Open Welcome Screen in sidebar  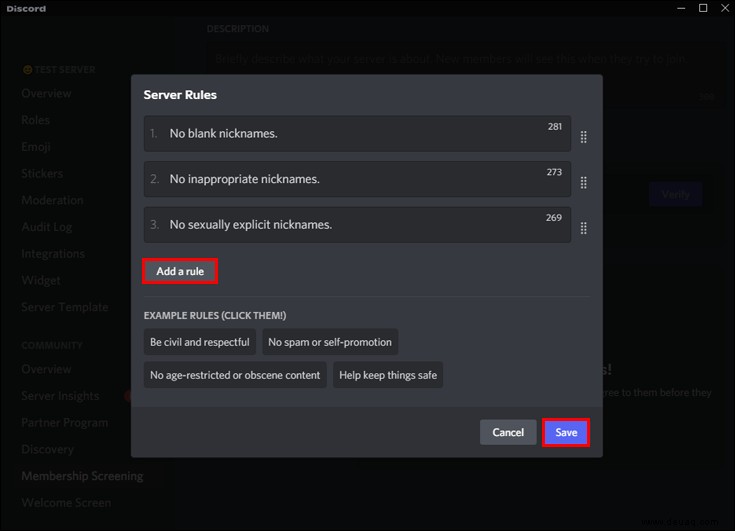tap(66, 503)
